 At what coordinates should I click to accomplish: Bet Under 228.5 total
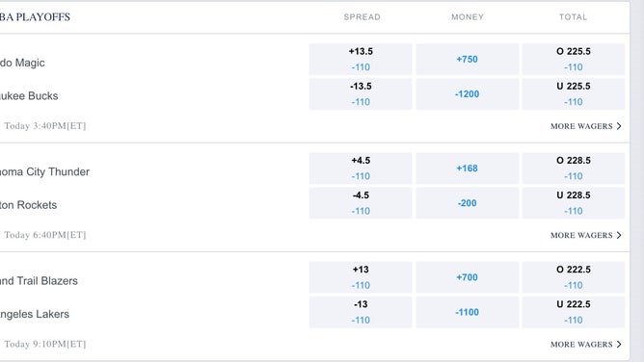pyautogui.click(x=574, y=203)
